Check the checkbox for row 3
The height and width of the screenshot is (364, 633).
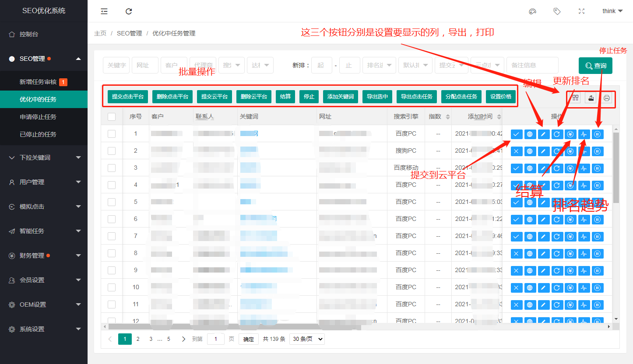(x=112, y=168)
